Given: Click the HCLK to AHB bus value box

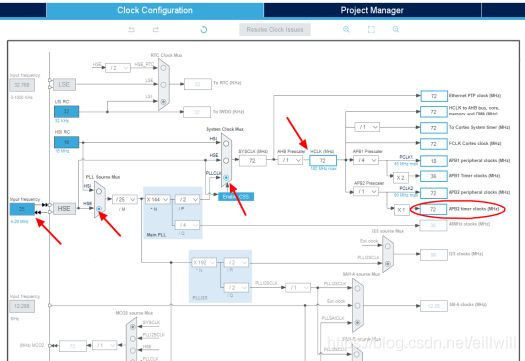Looking at the screenshot, I should 434,112.
